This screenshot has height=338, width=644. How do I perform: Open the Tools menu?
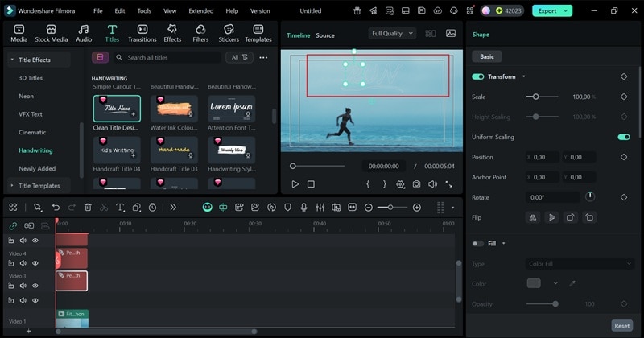pyautogui.click(x=144, y=11)
